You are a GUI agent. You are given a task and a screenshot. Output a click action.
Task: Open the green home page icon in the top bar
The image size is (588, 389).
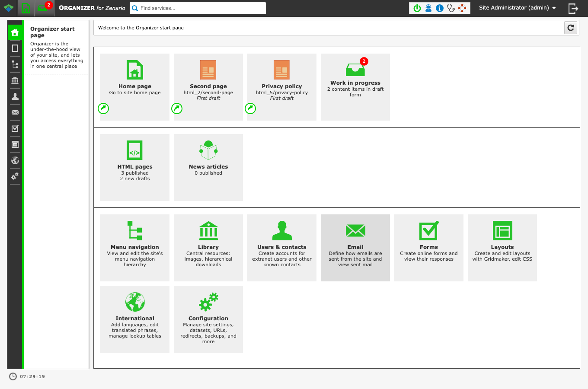coord(26,8)
